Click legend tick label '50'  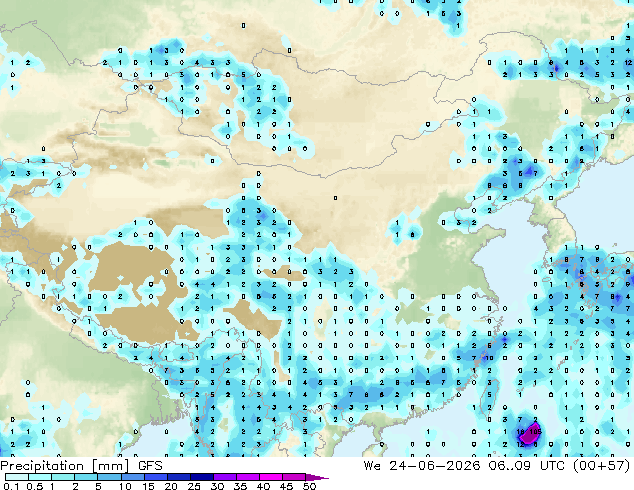tap(309, 486)
